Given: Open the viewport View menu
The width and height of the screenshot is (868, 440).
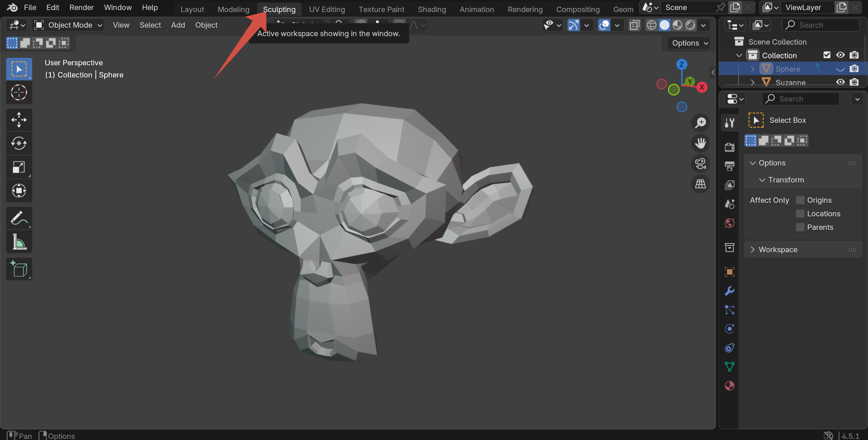Looking at the screenshot, I should coord(121,25).
